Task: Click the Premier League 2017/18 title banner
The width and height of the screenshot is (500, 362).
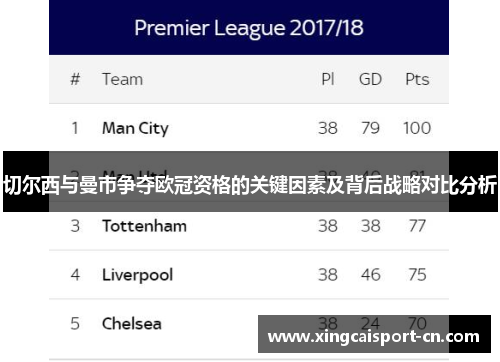Action: click(x=249, y=27)
